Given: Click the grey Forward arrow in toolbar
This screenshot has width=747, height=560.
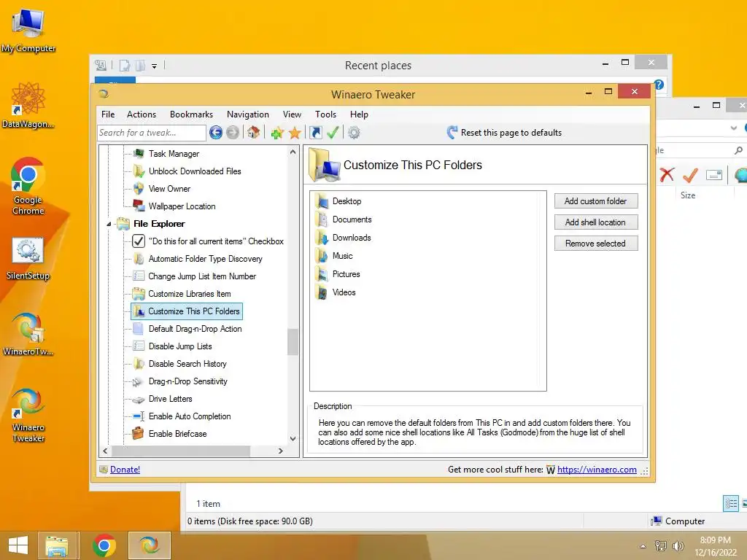Looking at the screenshot, I should [x=233, y=133].
